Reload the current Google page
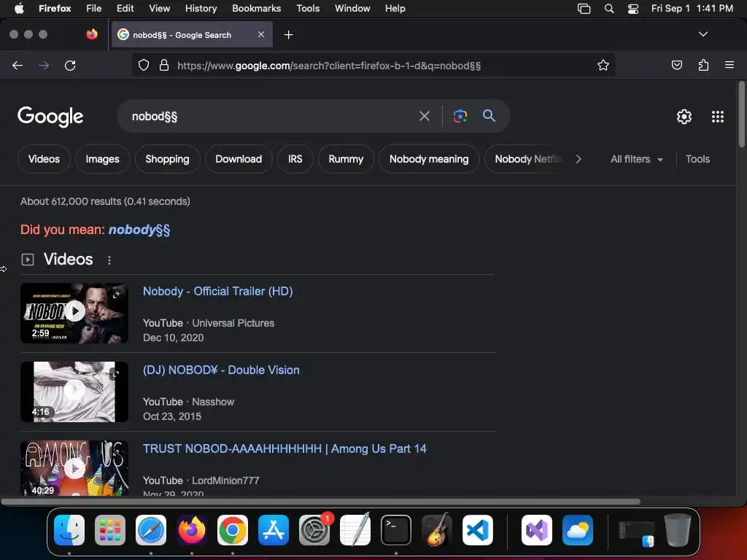 coord(70,65)
